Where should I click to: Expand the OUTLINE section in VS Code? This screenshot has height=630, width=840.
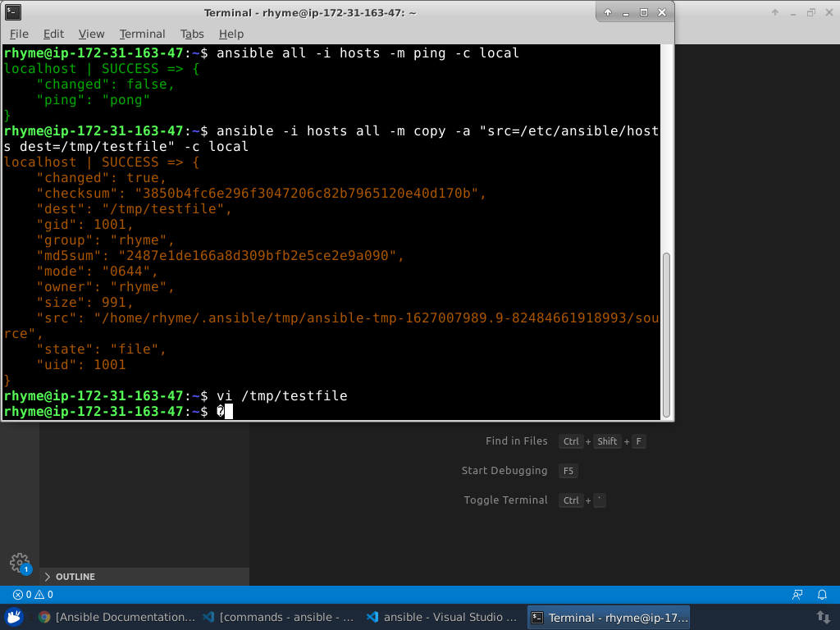pos(144,577)
